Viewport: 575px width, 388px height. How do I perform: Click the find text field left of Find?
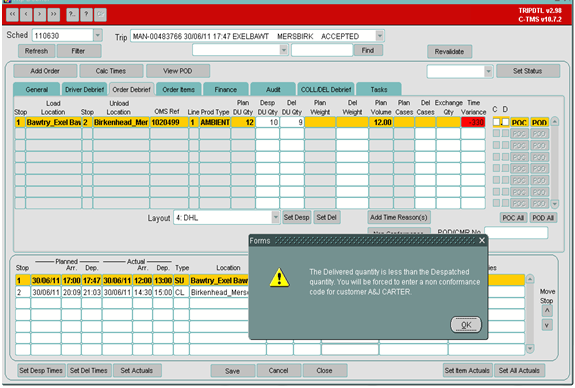pyautogui.click(x=322, y=50)
